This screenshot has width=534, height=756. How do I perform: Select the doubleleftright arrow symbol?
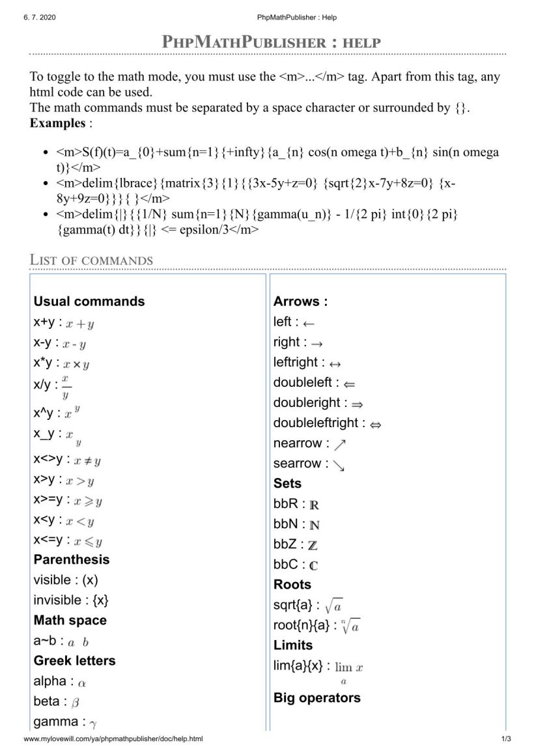375,425
